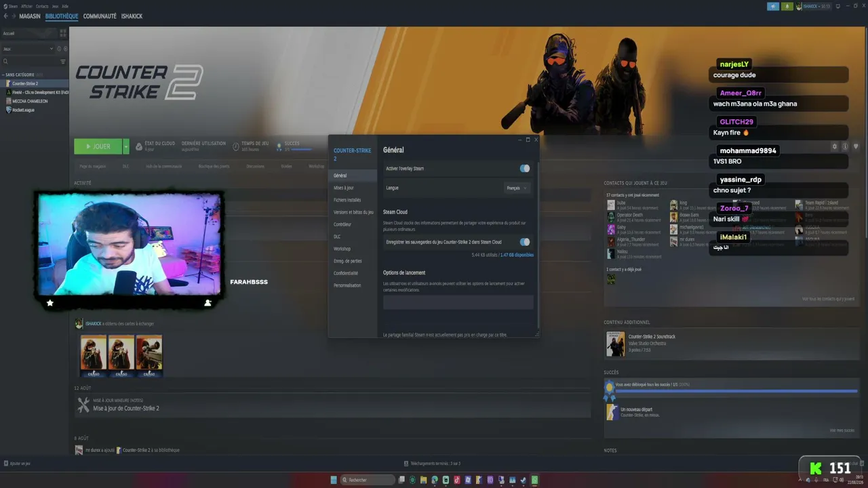Open the Aide menu

65,6
